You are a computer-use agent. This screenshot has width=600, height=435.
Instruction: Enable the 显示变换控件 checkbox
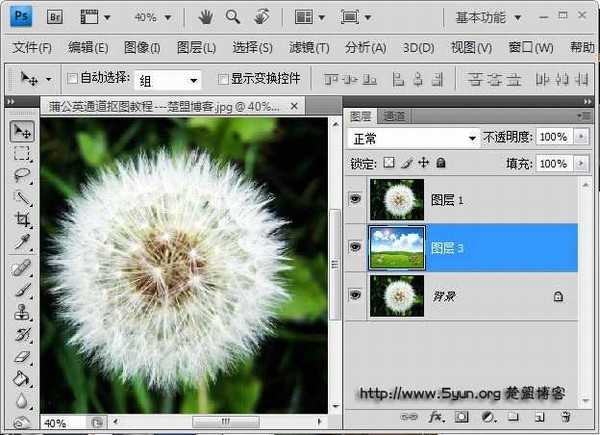[x=224, y=79]
